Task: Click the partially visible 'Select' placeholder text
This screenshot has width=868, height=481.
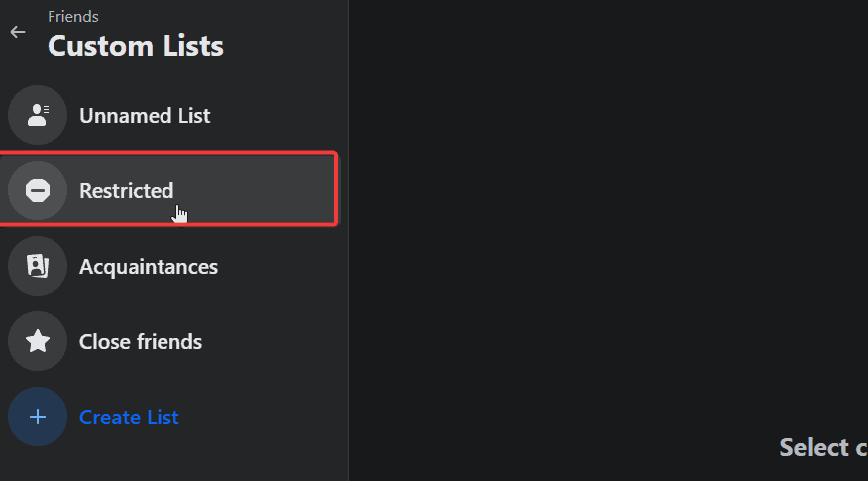Action: coord(823,447)
